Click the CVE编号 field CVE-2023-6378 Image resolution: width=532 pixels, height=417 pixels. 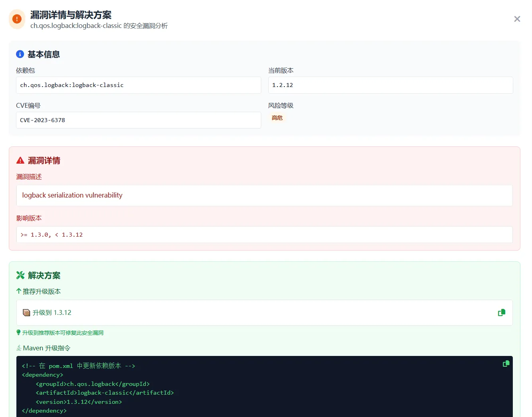tap(139, 120)
